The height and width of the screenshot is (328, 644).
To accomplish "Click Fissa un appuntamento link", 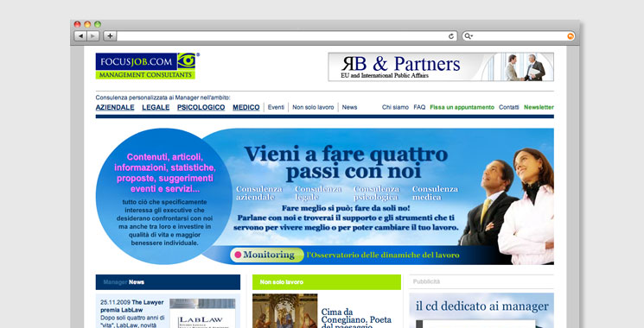I will point(462,107).
